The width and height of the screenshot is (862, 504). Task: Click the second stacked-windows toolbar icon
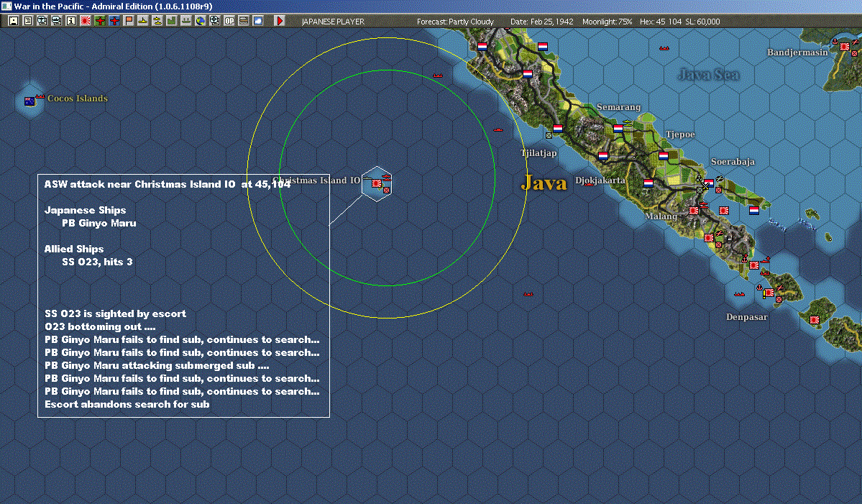coord(56,21)
